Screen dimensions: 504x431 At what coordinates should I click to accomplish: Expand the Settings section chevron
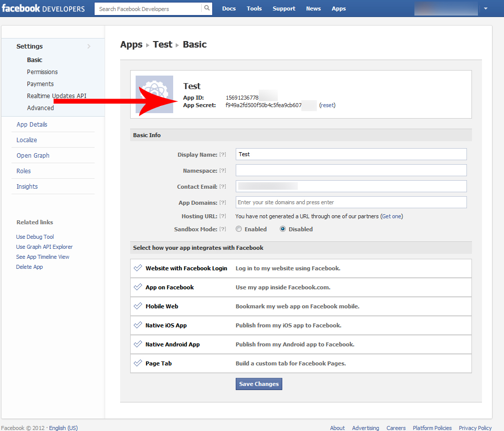point(89,47)
